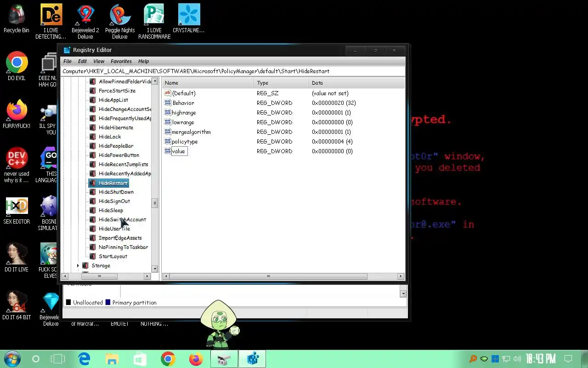Click the Registry Editor title bar icon
Screen dimensions: 588x368
coord(67,50)
